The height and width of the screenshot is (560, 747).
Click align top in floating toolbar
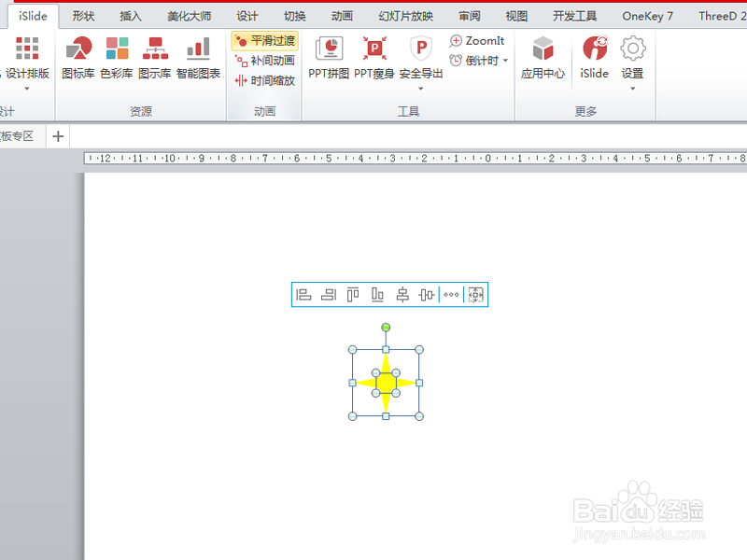pyautogui.click(x=353, y=295)
